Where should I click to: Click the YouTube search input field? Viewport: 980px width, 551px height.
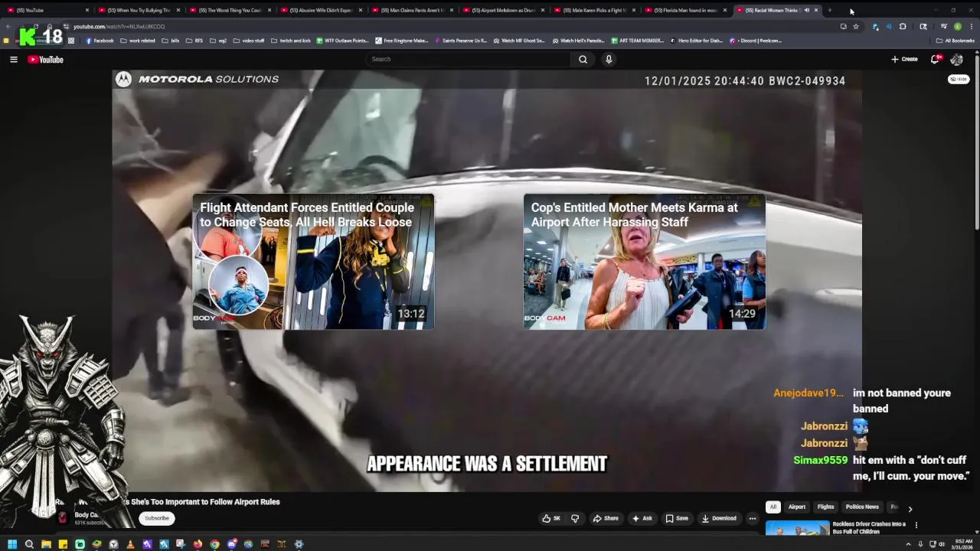[469, 59]
